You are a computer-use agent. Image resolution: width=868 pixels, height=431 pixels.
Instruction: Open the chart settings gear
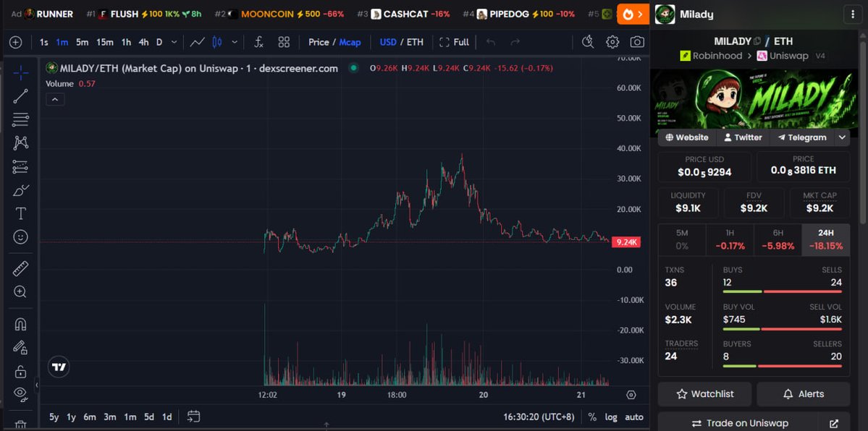tap(612, 42)
